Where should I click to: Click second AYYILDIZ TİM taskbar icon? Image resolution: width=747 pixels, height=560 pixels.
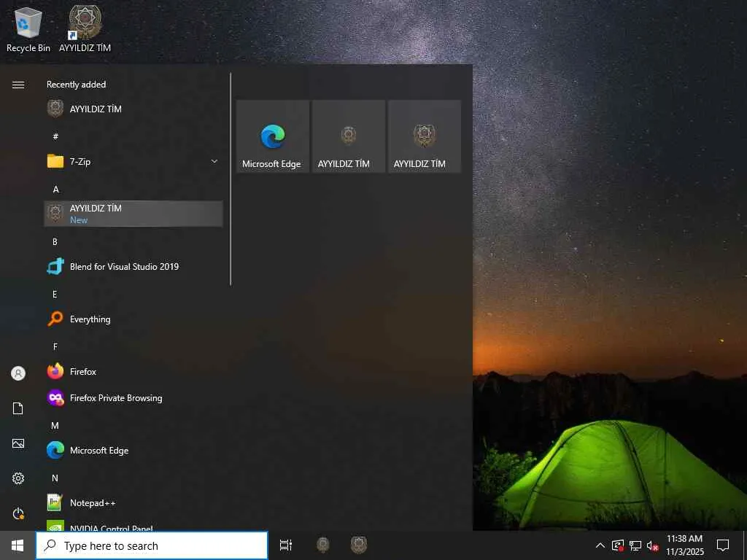[359, 545]
